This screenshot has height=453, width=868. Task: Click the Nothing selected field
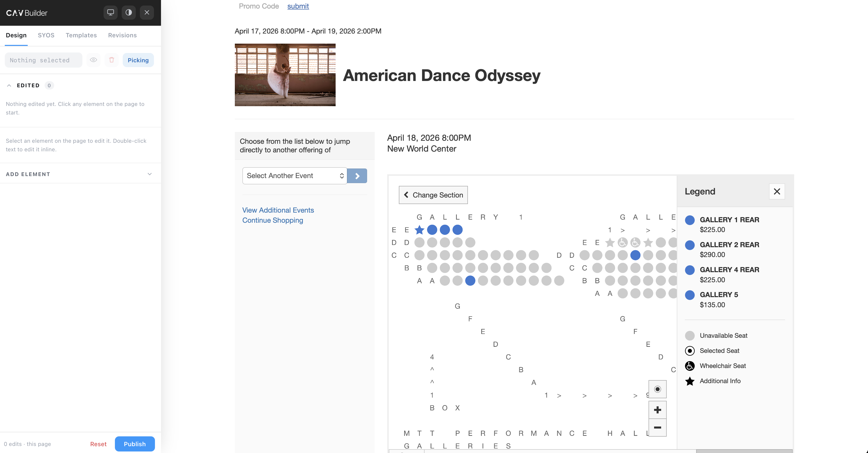pos(44,60)
